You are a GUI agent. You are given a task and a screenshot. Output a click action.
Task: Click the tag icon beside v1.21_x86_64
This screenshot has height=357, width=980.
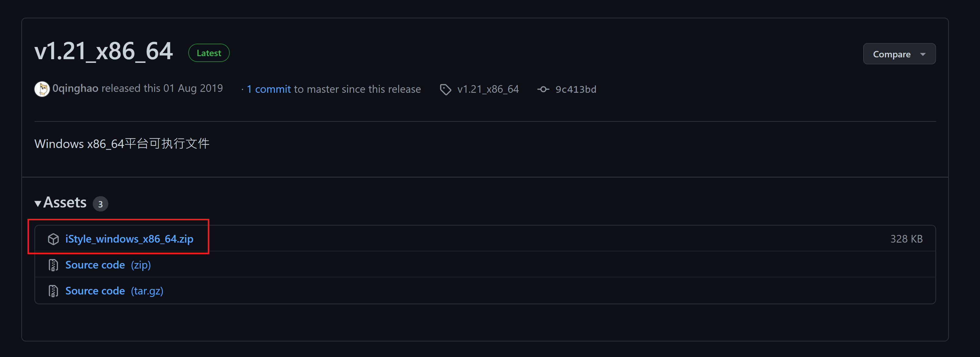(x=445, y=89)
